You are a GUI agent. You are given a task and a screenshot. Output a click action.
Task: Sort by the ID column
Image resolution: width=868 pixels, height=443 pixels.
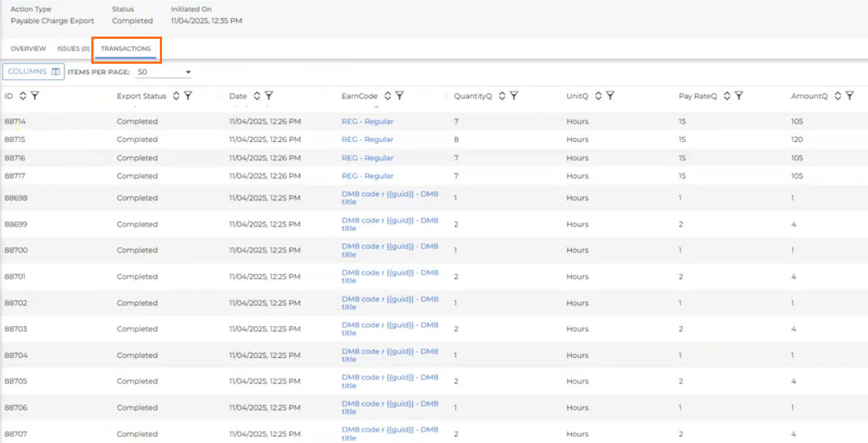[x=23, y=96]
